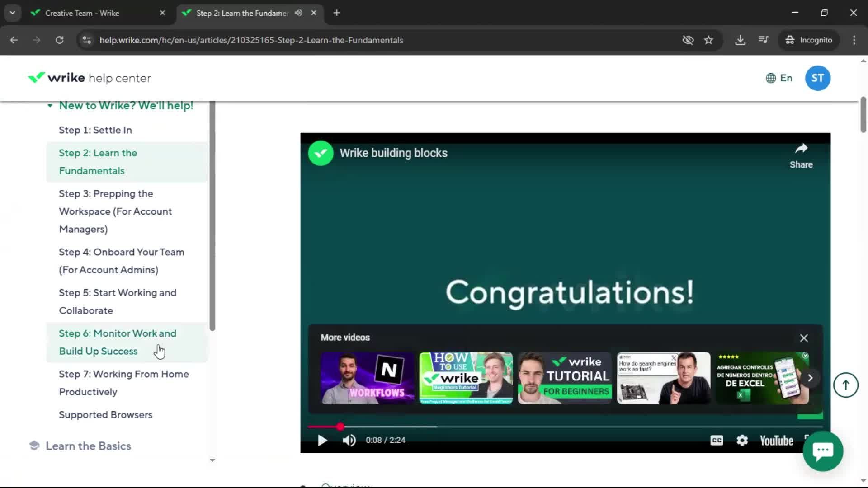Screen dimensions: 868x488
Task: Switch to Step 2: Learn the Fundamentals tab
Action: pyautogui.click(x=242, y=13)
